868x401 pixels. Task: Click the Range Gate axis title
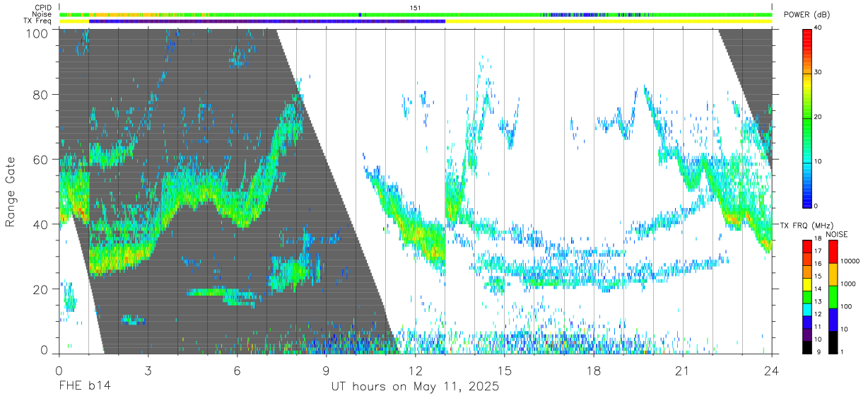click(11, 192)
